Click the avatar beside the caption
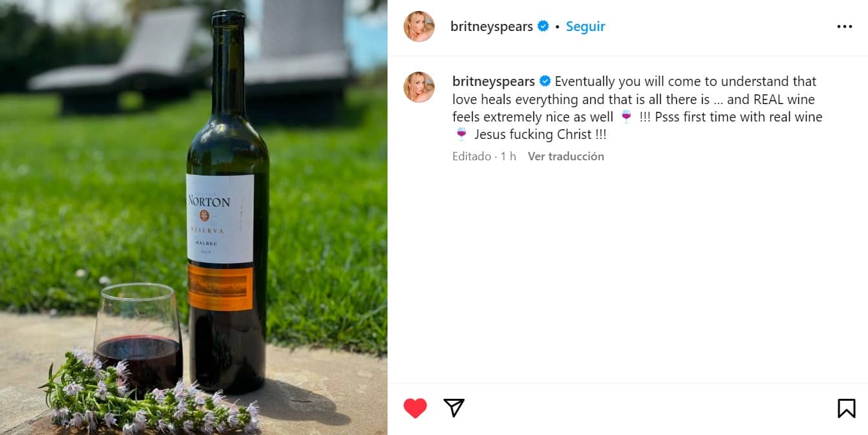 (418, 87)
